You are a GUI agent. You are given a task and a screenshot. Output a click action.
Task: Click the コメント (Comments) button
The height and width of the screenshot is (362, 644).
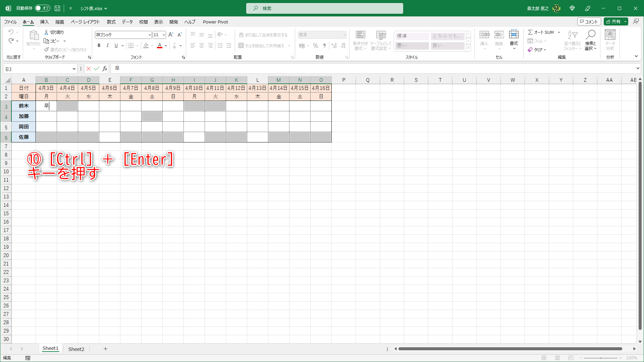(x=589, y=22)
